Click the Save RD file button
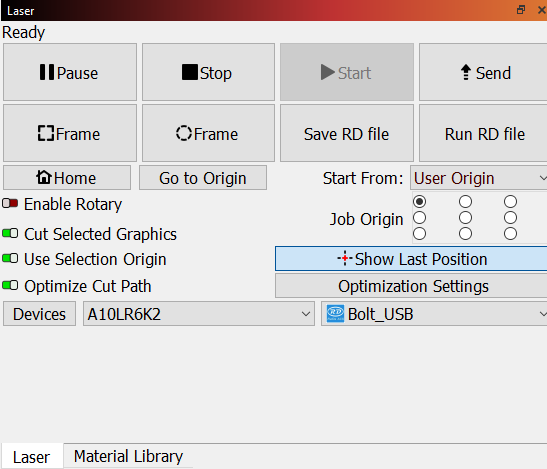This screenshot has height=469, width=547. 347,133
